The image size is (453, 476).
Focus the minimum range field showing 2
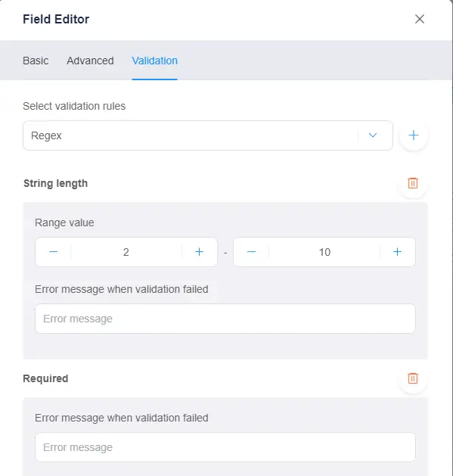point(126,252)
